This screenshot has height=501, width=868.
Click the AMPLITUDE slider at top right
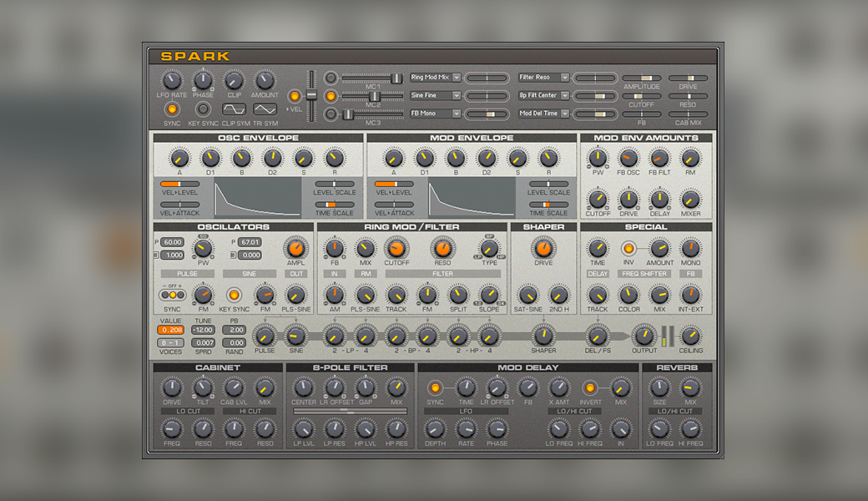[x=642, y=78]
